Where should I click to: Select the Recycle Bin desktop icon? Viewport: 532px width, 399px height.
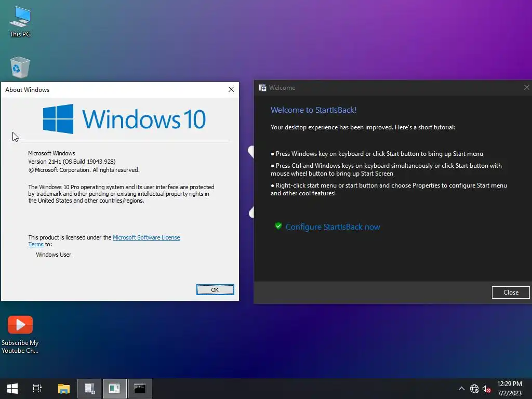click(x=20, y=67)
